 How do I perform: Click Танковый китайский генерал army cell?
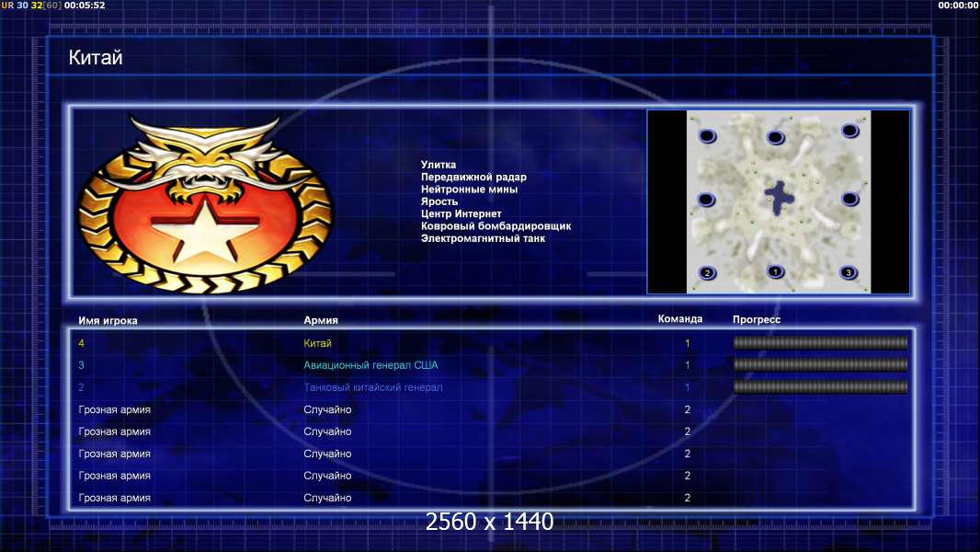[x=373, y=387]
